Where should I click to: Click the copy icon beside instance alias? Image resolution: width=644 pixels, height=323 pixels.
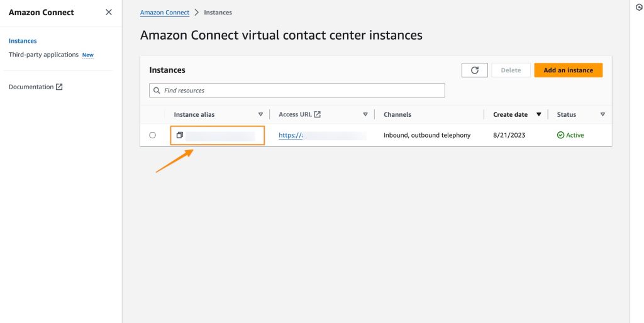click(x=180, y=135)
